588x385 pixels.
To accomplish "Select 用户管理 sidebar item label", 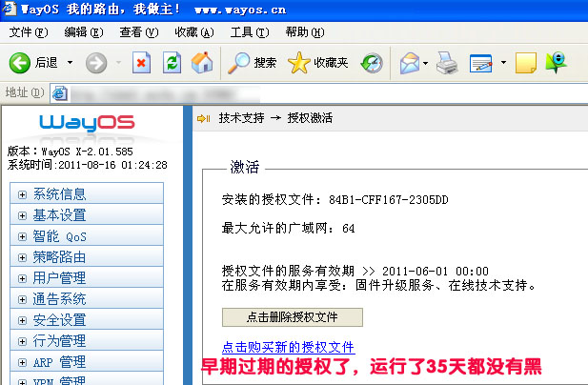I will [x=60, y=278].
